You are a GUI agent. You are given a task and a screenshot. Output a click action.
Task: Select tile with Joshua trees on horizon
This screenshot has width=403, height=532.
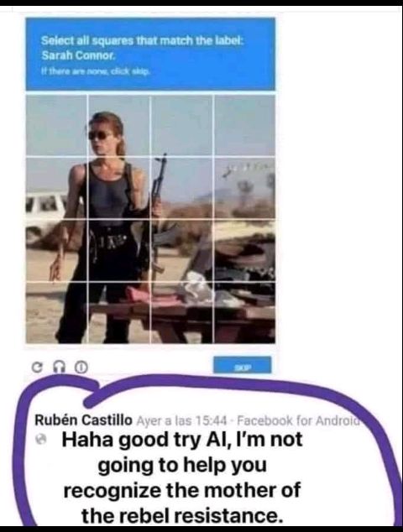tap(245, 188)
